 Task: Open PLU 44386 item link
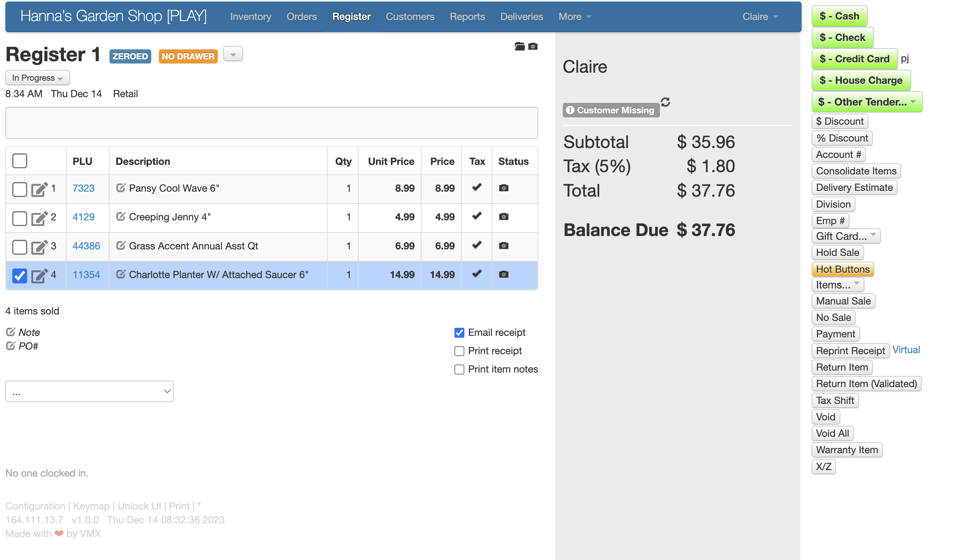pos(86,246)
